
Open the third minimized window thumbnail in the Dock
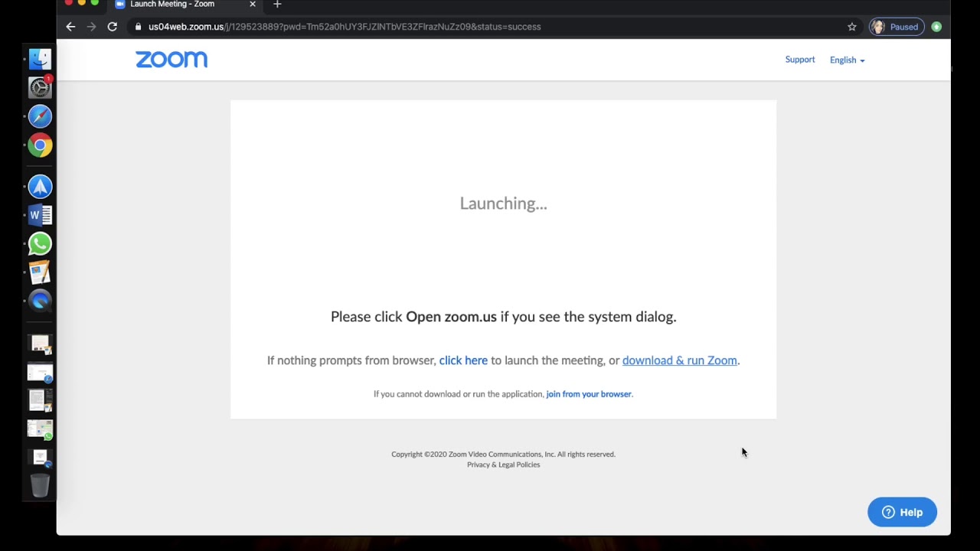[40, 400]
